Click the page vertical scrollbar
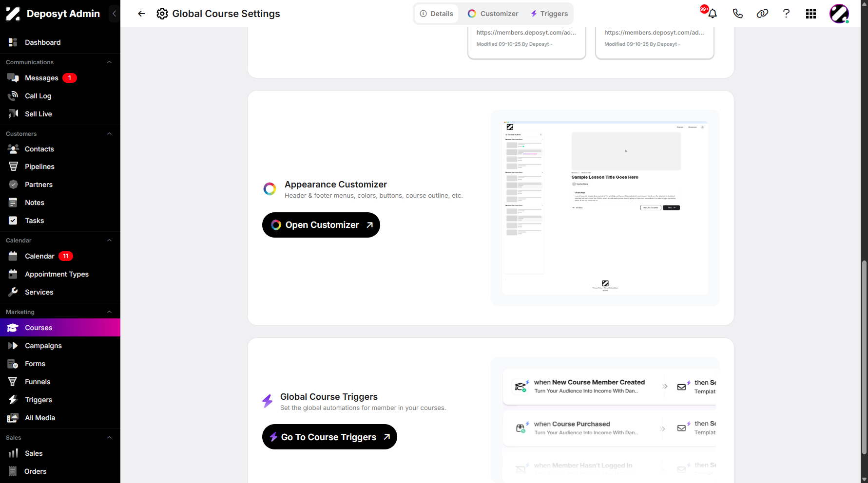Viewport: 868px width, 483px height. pos(864,358)
